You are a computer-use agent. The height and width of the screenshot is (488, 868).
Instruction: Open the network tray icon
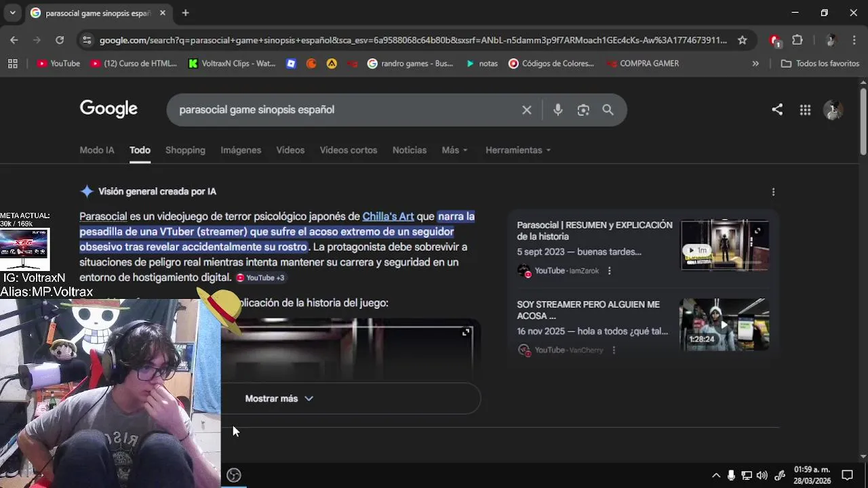pos(747,475)
